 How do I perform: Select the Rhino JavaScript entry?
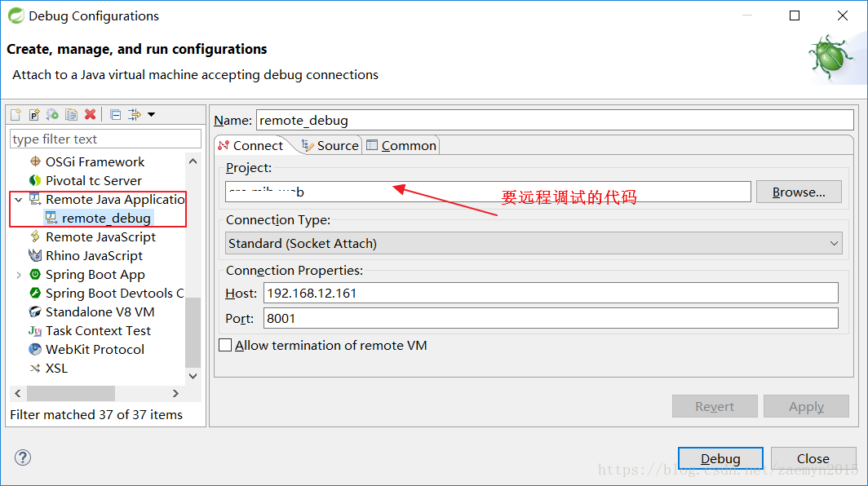coord(94,256)
